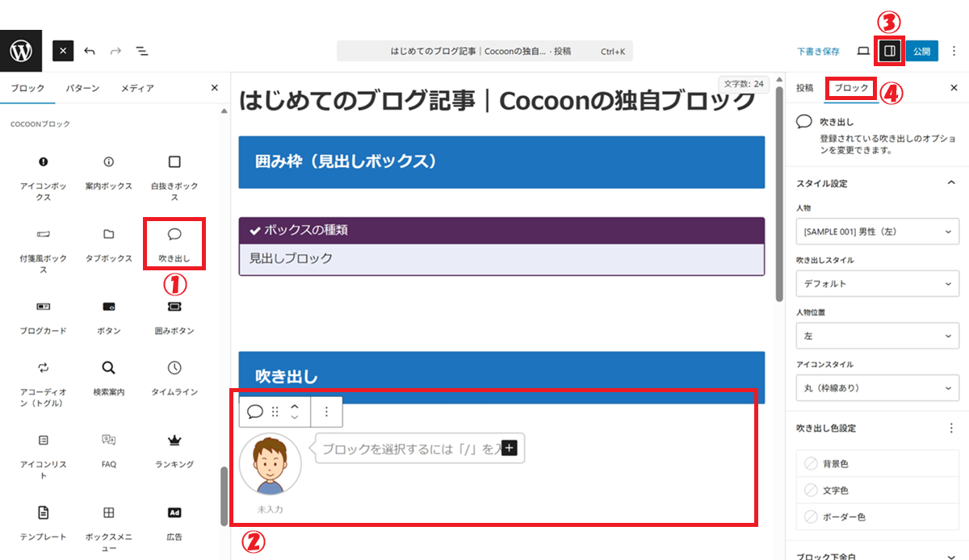Click the balloon text input field
The height and width of the screenshot is (560, 969).
tap(408, 449)
